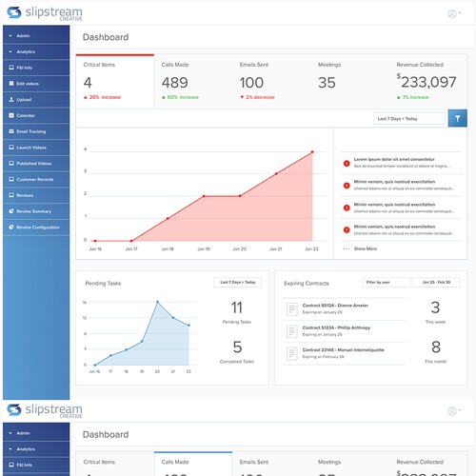Open the Launch Videos sidebar item
The height and width of the screenshot is (476, 476).
click(36, 148)
